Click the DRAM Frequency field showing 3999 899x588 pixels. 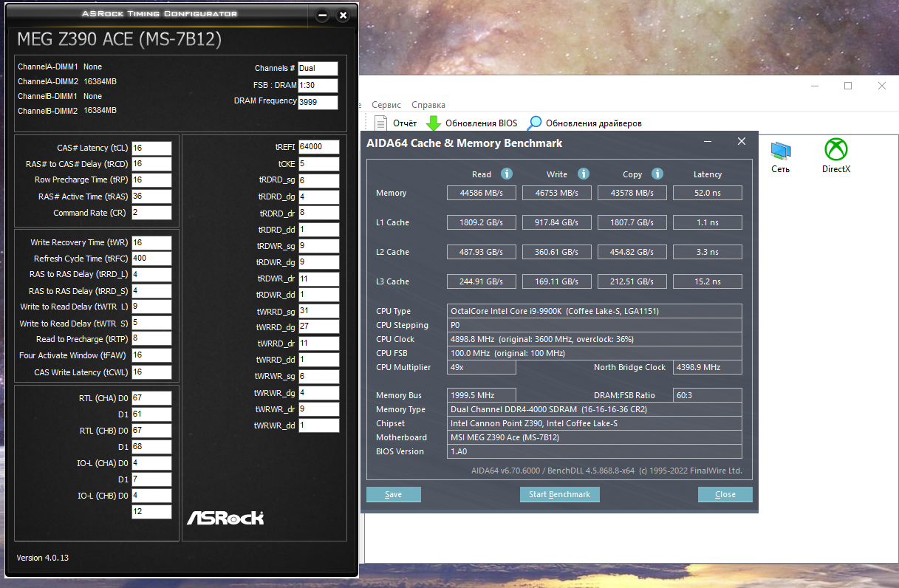[x=318, y=102]
